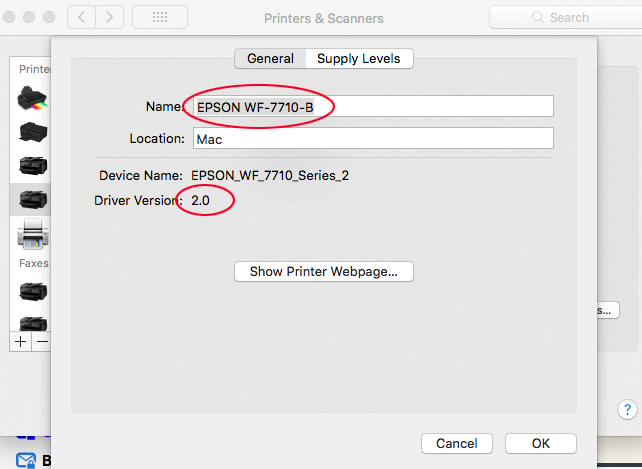The width and height of the screenshot is (642, 469).
Task: Switch to the Supply Levels tab
Action: [359, 59]
